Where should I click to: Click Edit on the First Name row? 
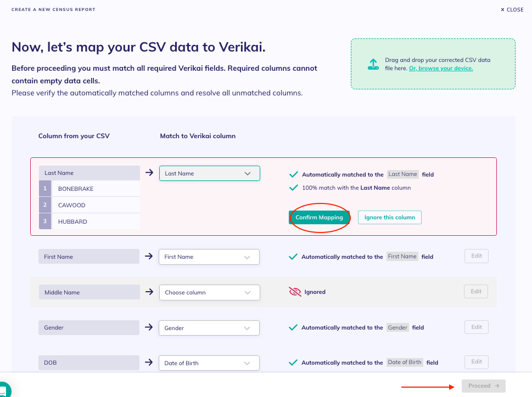477,256
